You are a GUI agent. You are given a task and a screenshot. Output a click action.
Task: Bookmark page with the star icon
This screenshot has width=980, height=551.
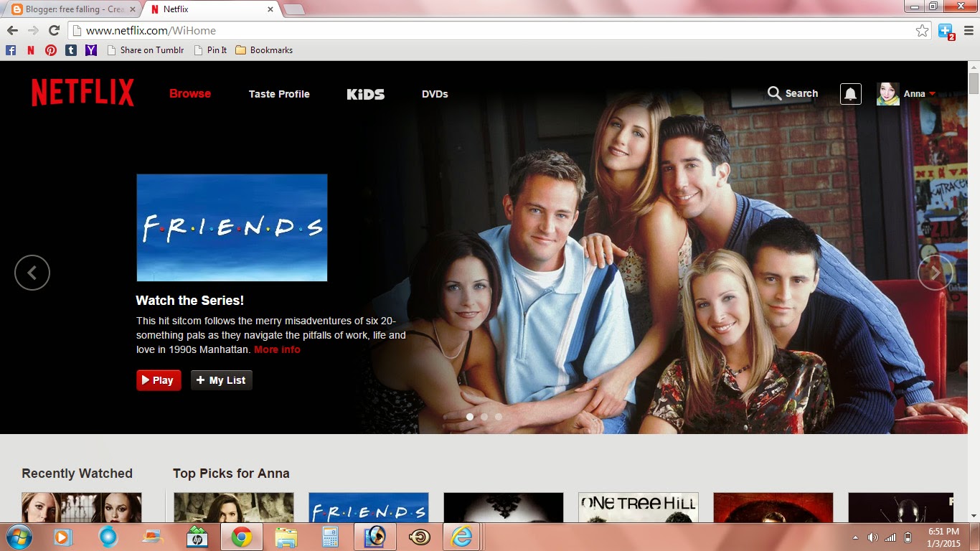pos(922,30)
